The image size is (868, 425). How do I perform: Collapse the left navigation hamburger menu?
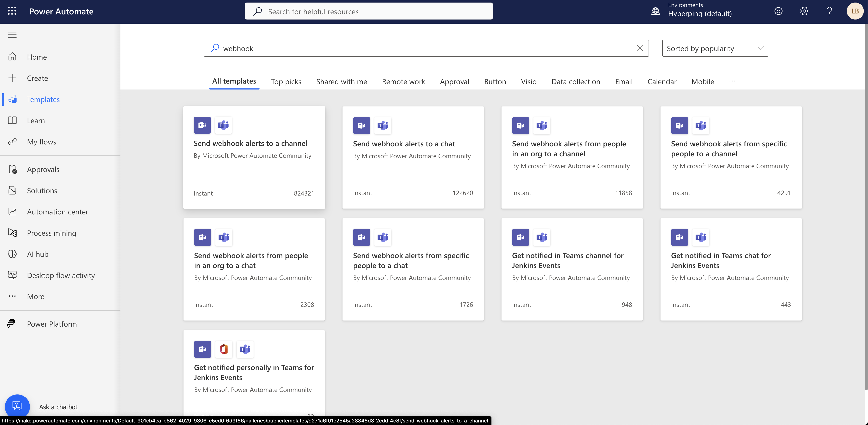(x=12, y=35)
